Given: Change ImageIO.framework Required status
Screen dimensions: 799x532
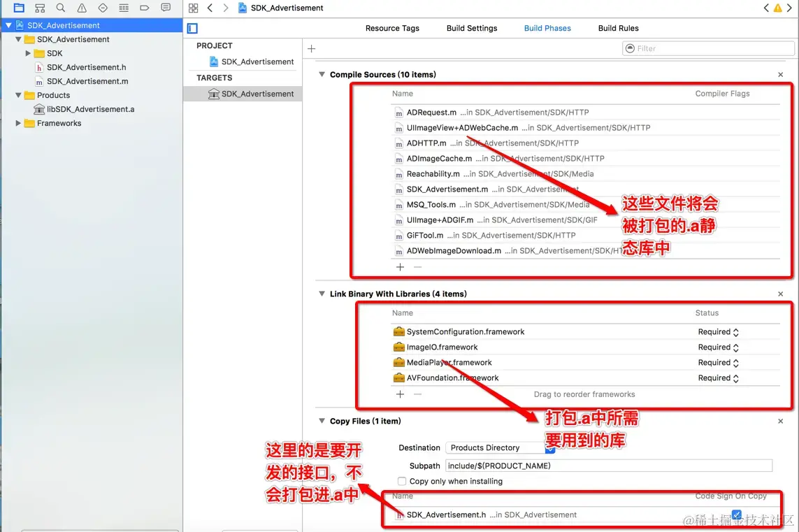Looking at the screenshot, I should pos(718,347).
